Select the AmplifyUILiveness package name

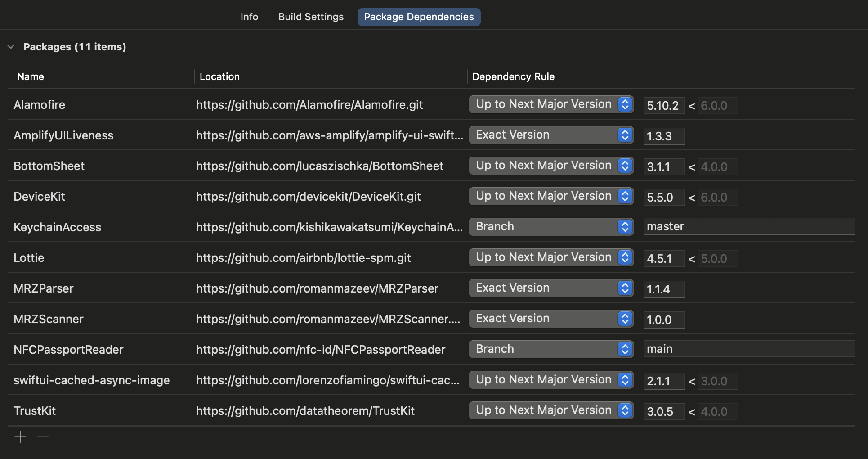click(63, 135)
